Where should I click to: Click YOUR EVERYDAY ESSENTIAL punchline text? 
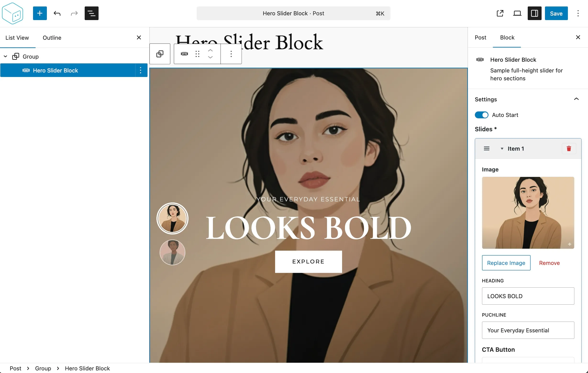pyautogui.click(x=308, y=199)
